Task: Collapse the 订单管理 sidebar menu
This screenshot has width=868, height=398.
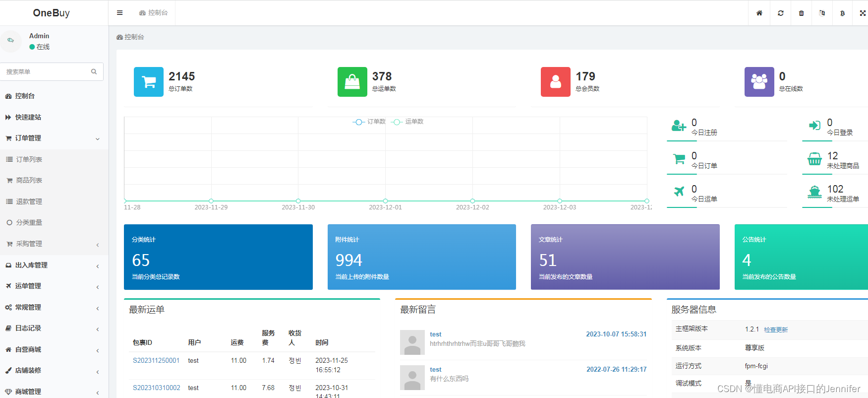Action: point(54,138)
